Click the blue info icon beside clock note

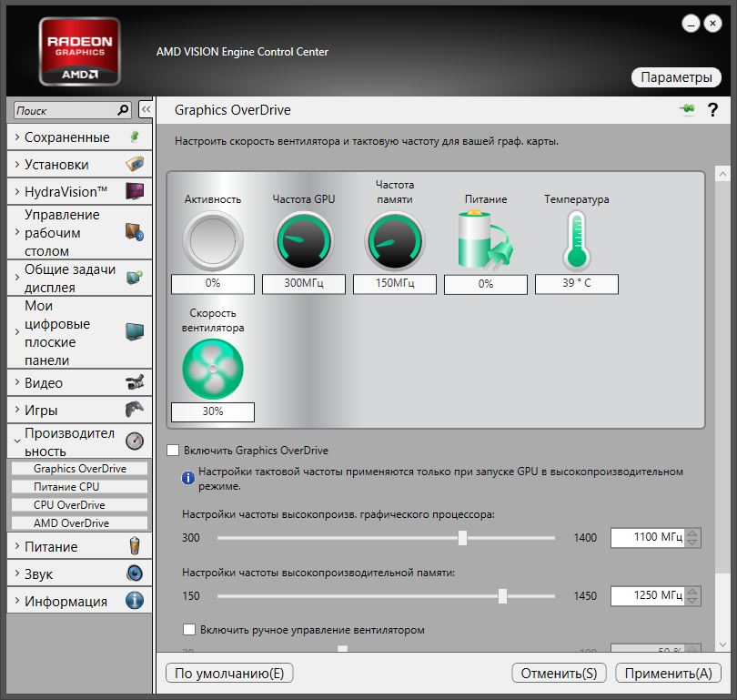click(x=188, y=478)
